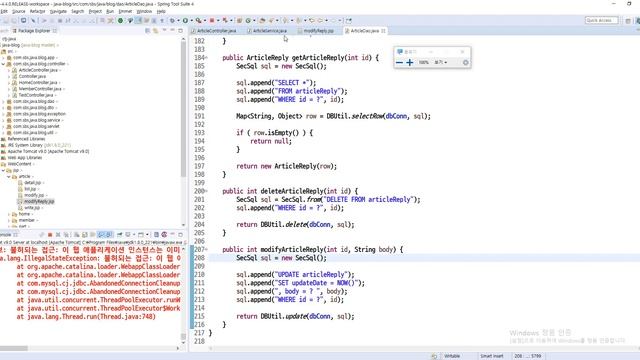Maximize the Package Explorer view
This screenshot has height=360, width=640.
point(180,31)
